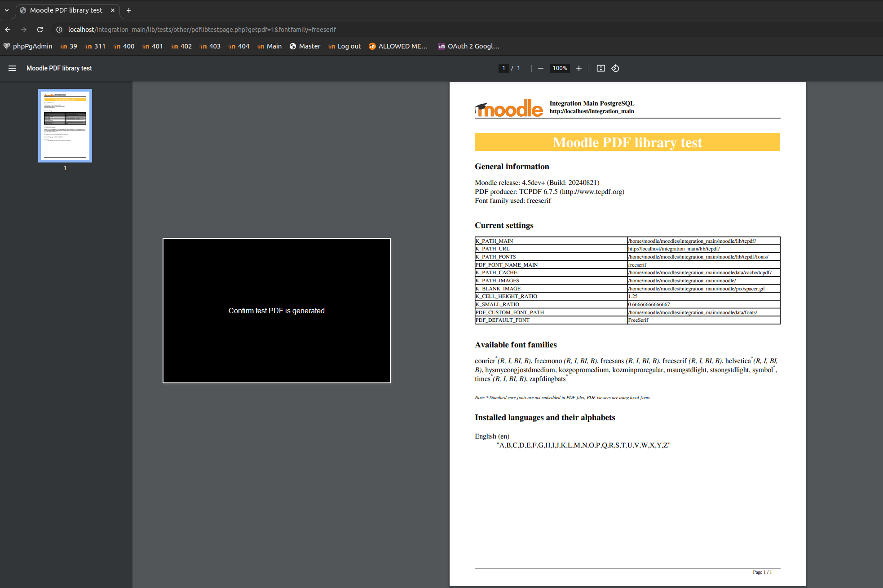The height and width of the screenshot is (588, 883).
Task: Click the K_PATH_FONTS table cell
Action: pyautogui.click(x=551, y=257)
